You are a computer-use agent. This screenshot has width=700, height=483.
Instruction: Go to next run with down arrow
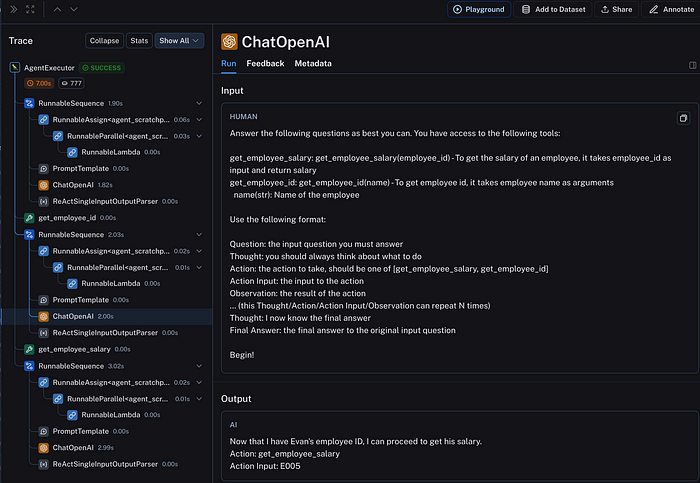[x=74, y=9]
